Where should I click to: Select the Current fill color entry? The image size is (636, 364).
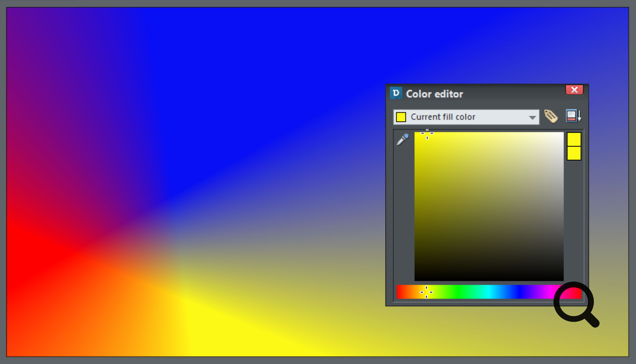point(443,117)
